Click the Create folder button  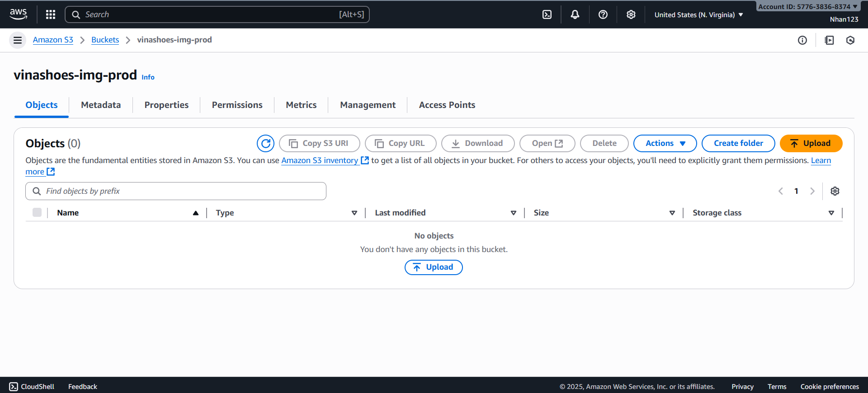[x=738, y=144]
